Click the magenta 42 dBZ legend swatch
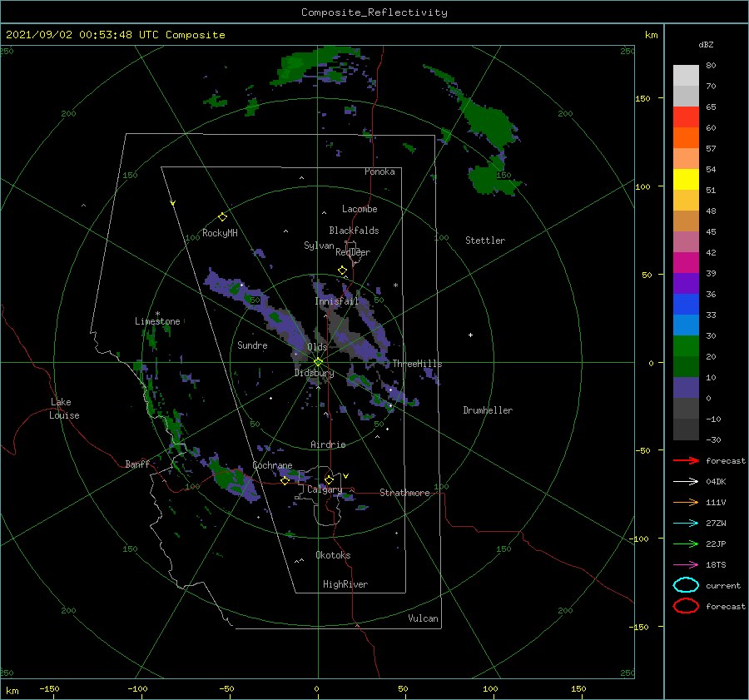This screenshot has height=700, width=749. coord(686,263)
